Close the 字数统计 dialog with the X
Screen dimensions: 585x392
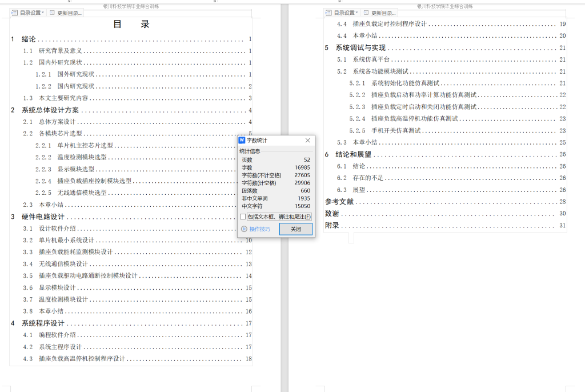pyautogui.click(x=308, y=140)
